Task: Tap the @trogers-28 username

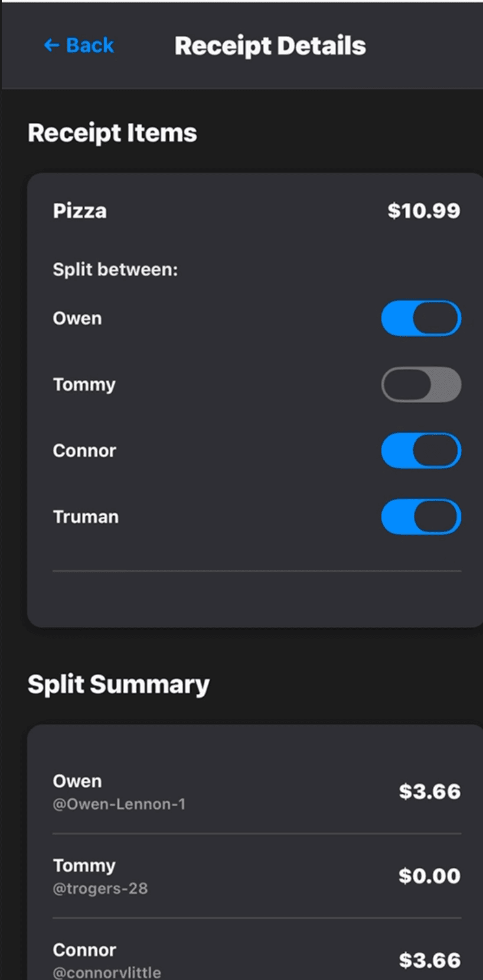Action: [100, 889]
